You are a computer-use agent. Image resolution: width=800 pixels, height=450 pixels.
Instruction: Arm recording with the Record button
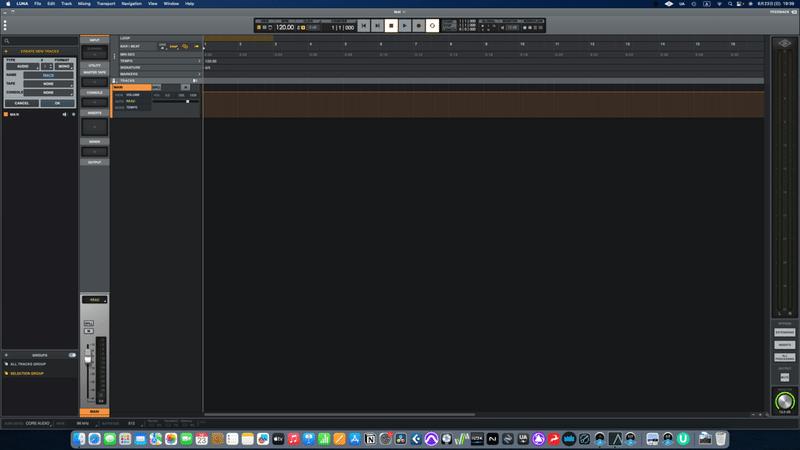(419, 26)
